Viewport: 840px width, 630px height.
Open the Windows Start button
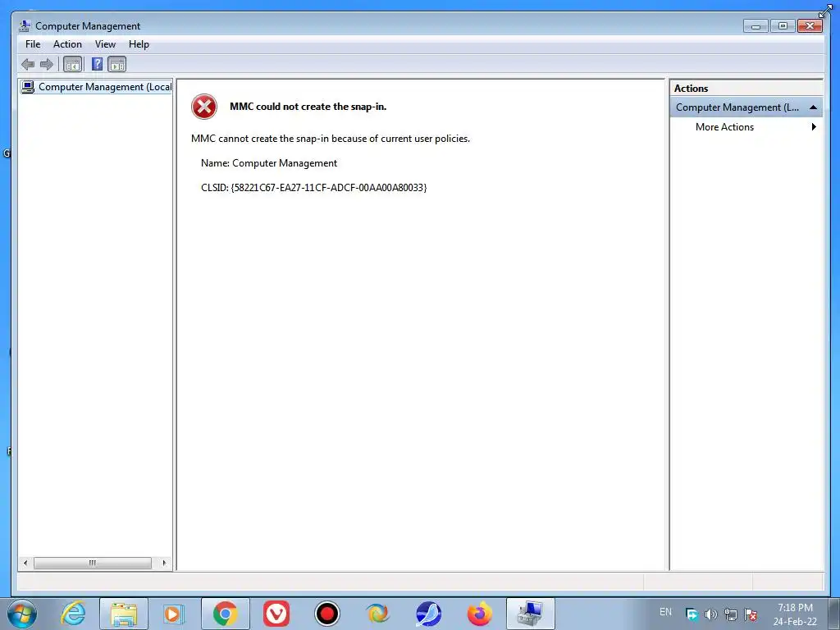(22, 614)
